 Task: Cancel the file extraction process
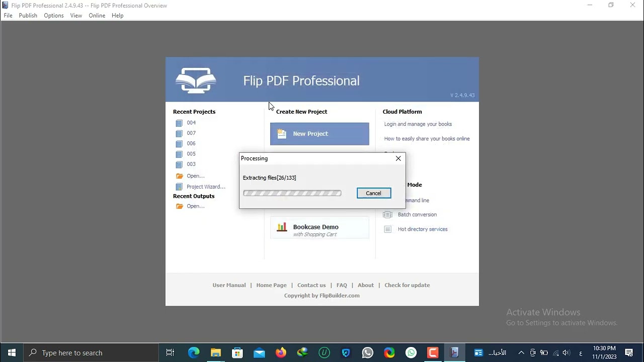[374, 193]
